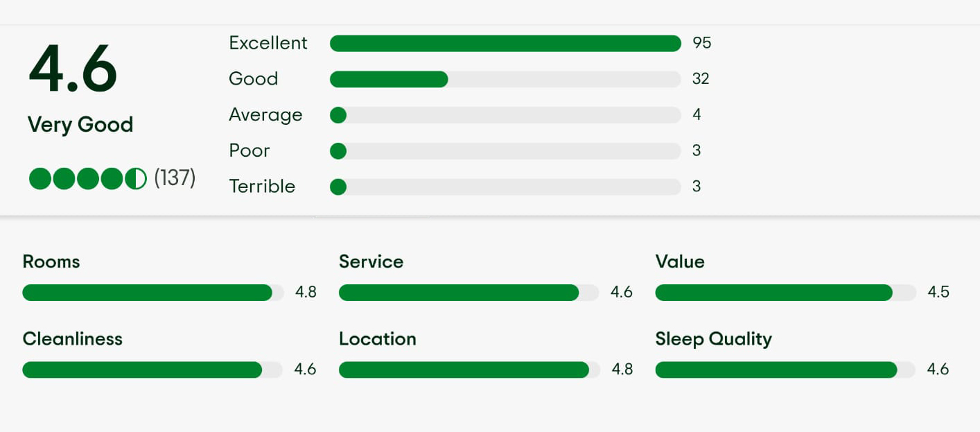Click the Service rating bar

pyautogui.click(x=469, y=293)
